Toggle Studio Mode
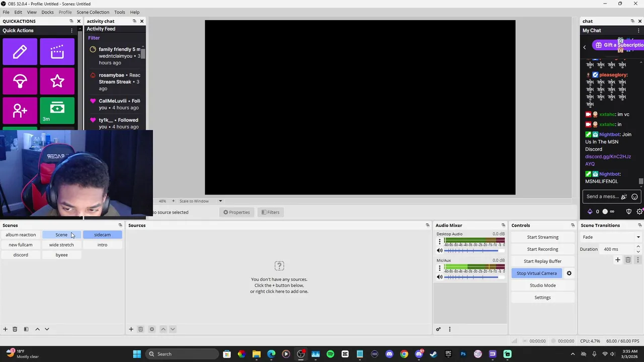 click(542, 286)
